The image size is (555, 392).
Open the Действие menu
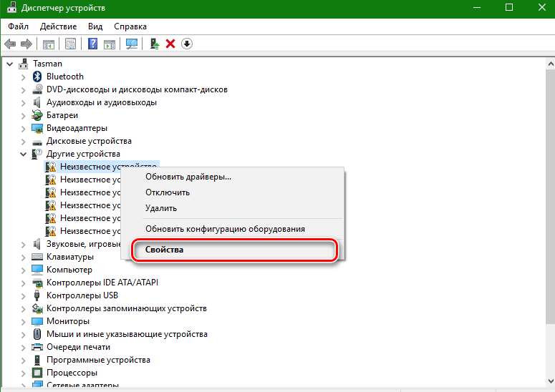pyautogui.click(x=58, y=26)
